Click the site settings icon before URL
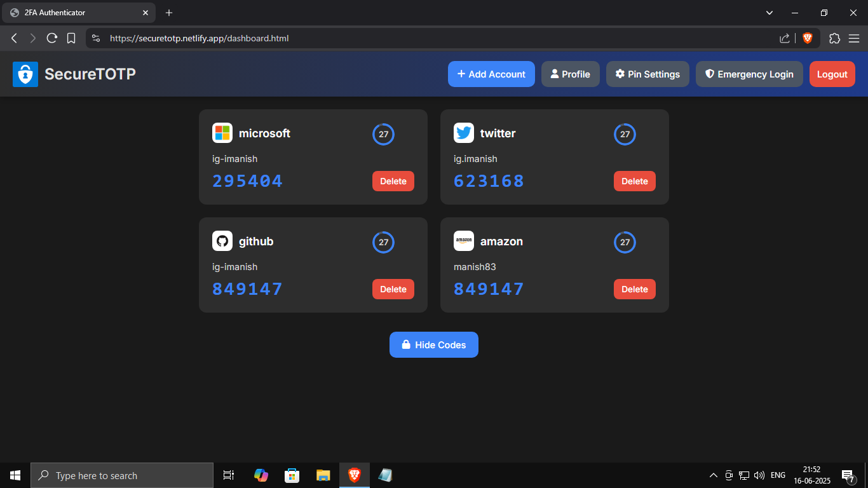 click(96, 38)
